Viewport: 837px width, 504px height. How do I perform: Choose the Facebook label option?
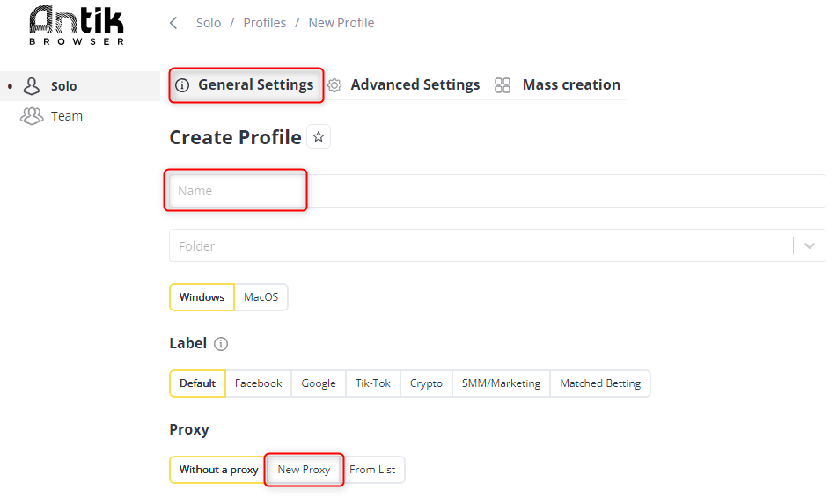(x=259, y=383)
